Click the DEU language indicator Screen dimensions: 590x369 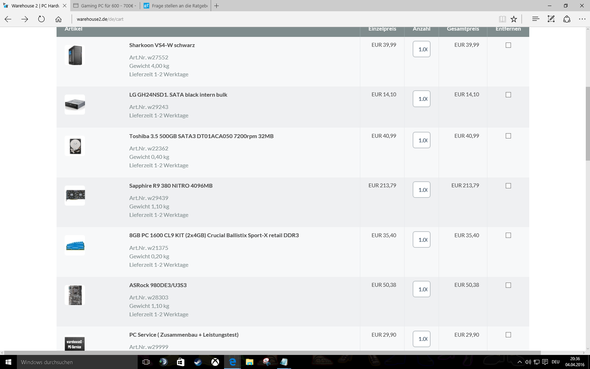555,362
